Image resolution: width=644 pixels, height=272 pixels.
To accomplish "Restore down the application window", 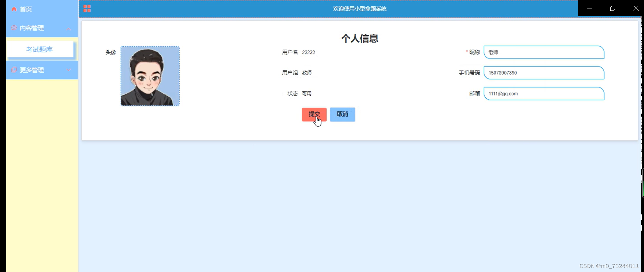I will pyautogui.click(x=613, y=8).
